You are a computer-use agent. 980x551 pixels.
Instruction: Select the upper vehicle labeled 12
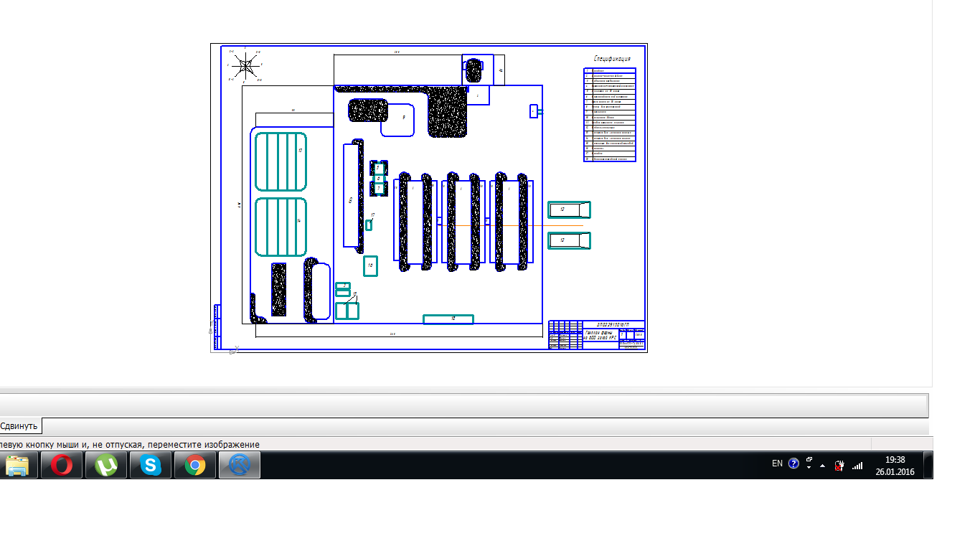pos(569,209)
